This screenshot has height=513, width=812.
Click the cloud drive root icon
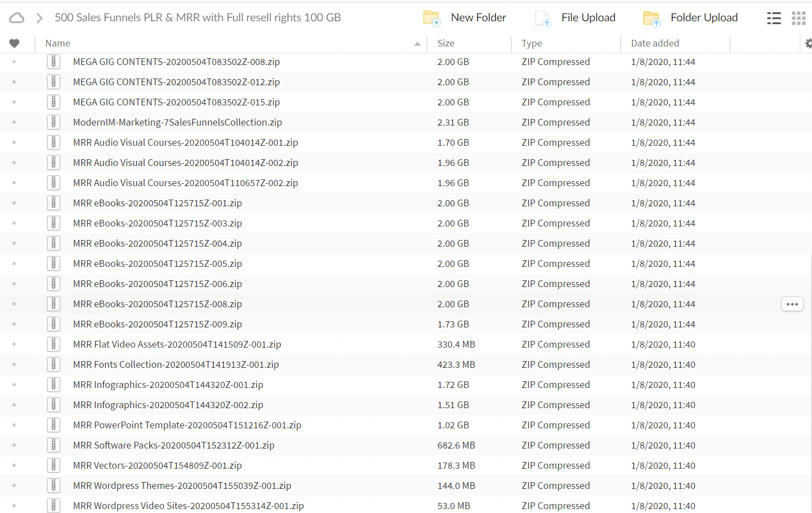[x=17, y=18]
